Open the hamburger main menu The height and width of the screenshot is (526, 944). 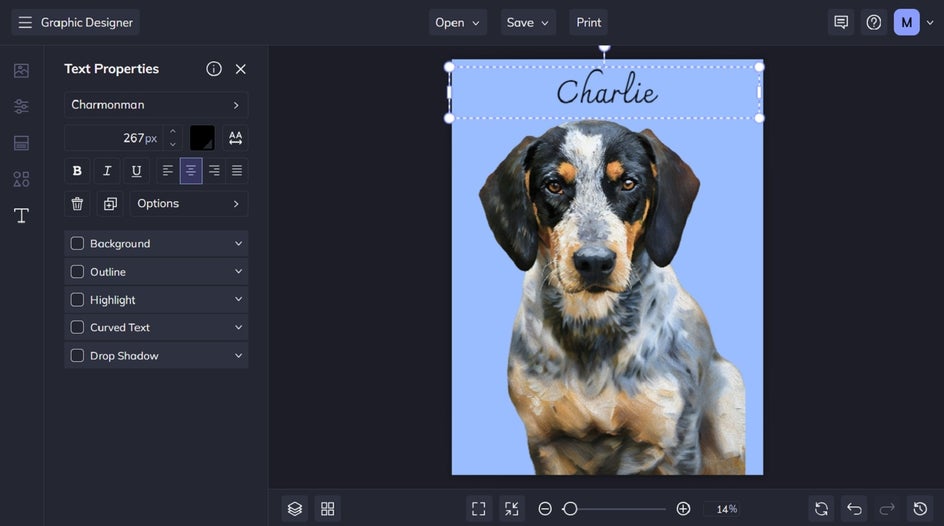[x=25, y=22]
